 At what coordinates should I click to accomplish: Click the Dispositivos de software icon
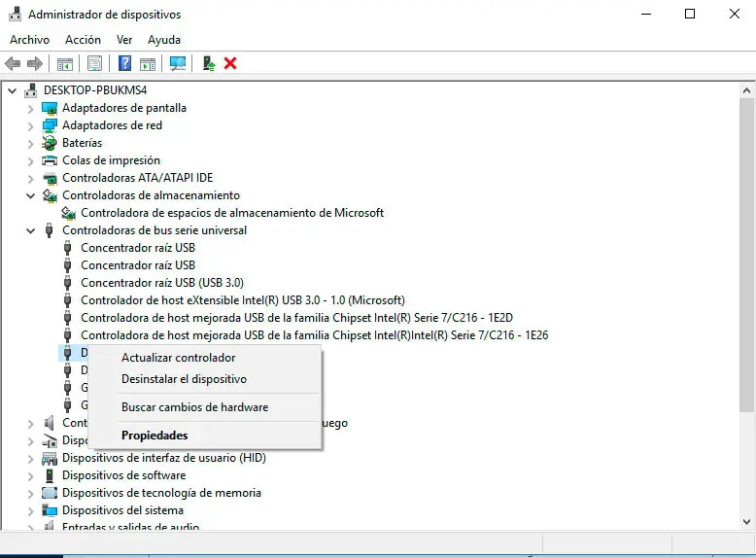(x=50, y=475)
